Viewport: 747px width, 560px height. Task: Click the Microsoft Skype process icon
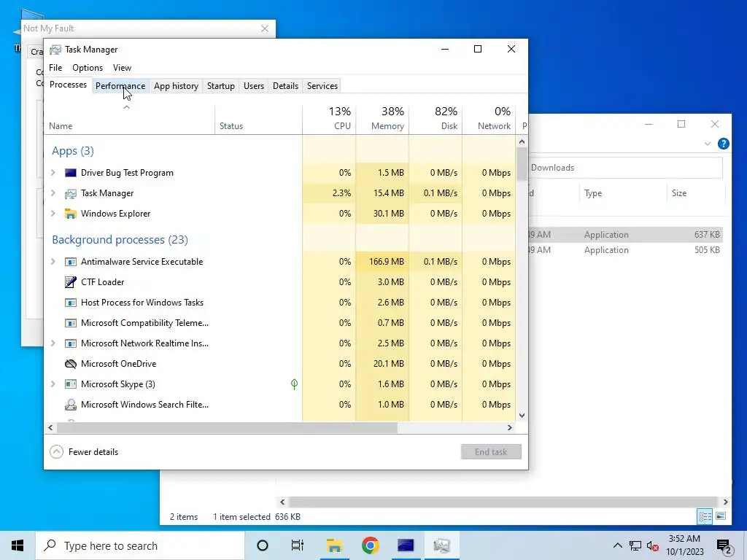tap(71, 384)
